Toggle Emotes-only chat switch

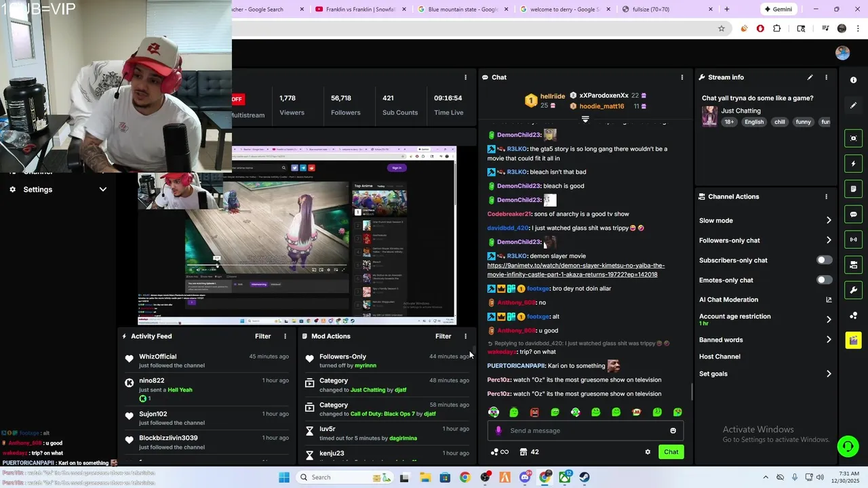tap(824, 280)
